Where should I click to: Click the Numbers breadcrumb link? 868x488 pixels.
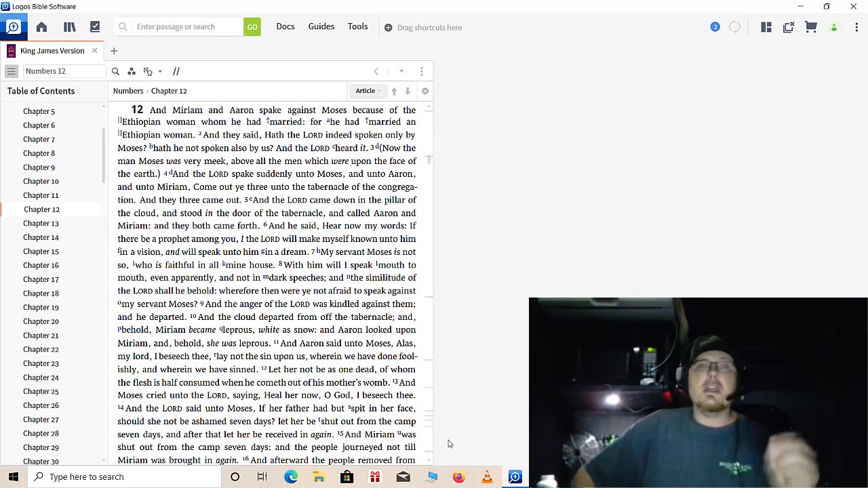click(128, 91)
